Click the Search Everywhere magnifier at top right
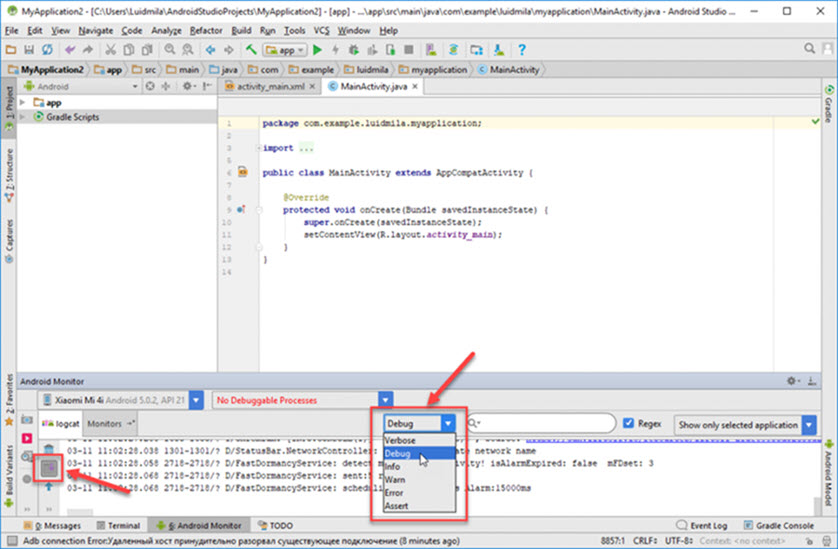This screenshot has height=549, width=838. click(810, 49)
